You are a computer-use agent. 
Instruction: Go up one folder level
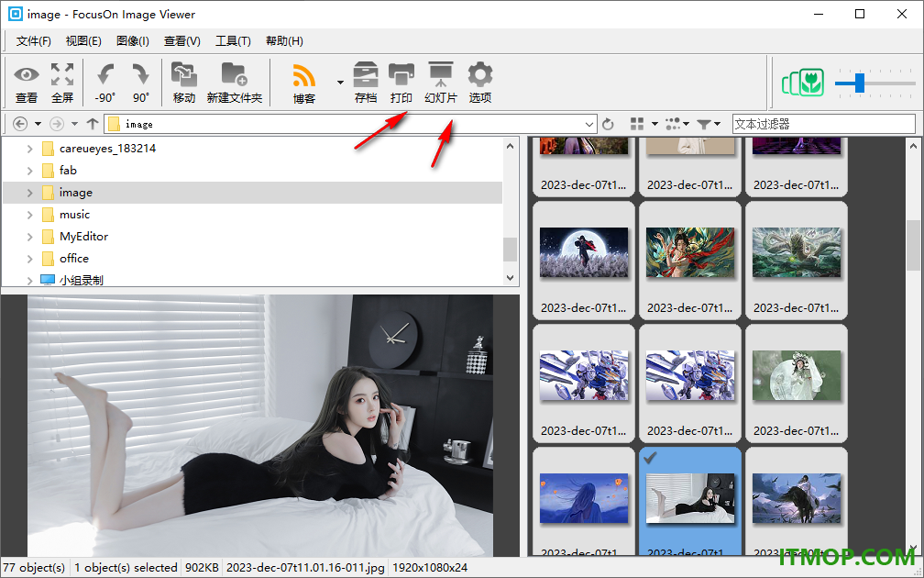[x=93, y=124]
